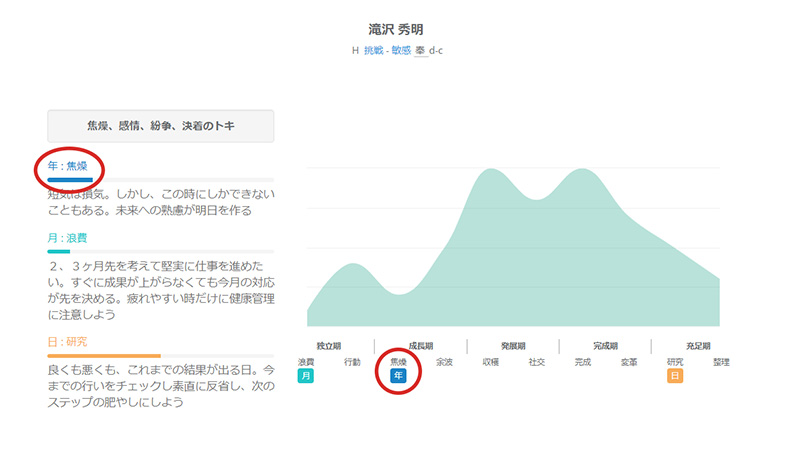The image size is (800, 450).
Task: Click the 日 : 研究 heading
Action: click(67, 342)
